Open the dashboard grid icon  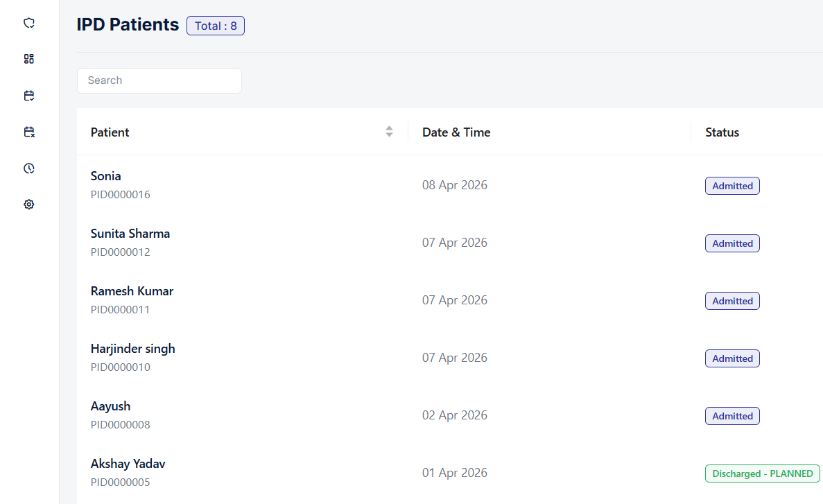(x=28, y=59)
